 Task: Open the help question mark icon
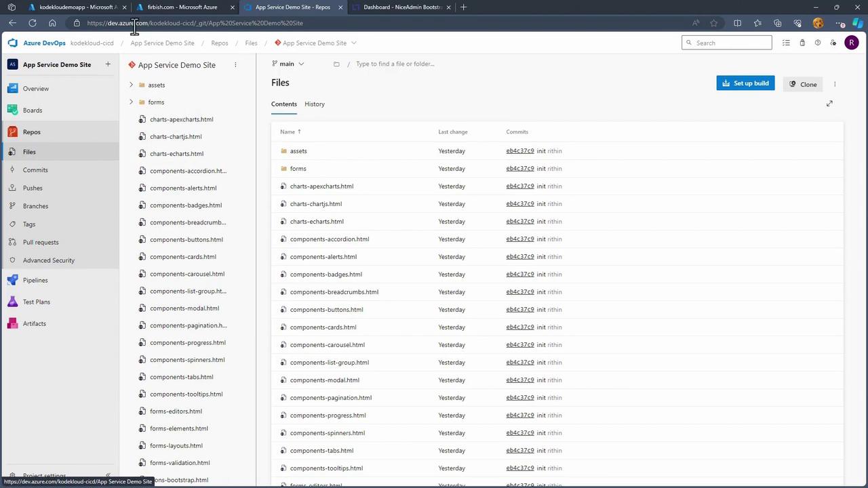click(818, 43)
